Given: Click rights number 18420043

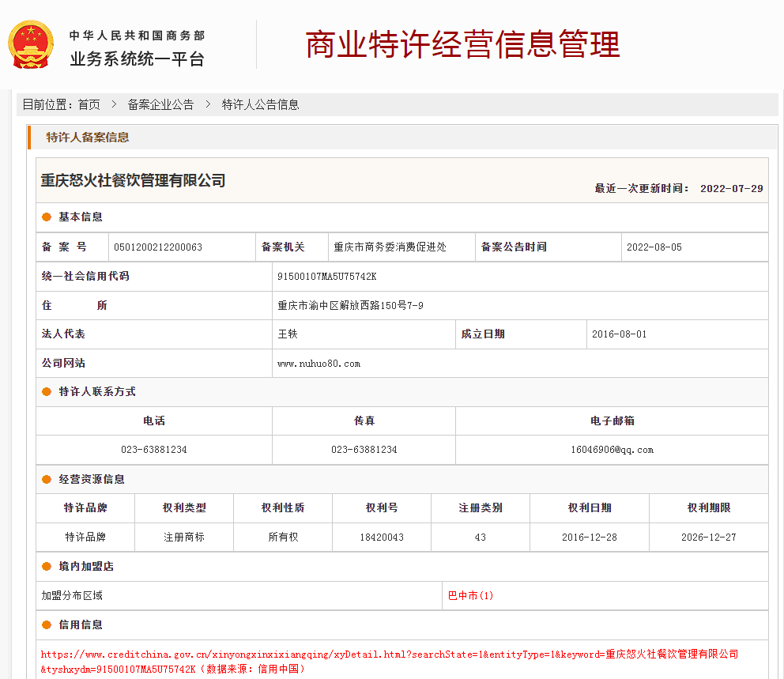Looking at the screenshot, I should coord(382,537).
